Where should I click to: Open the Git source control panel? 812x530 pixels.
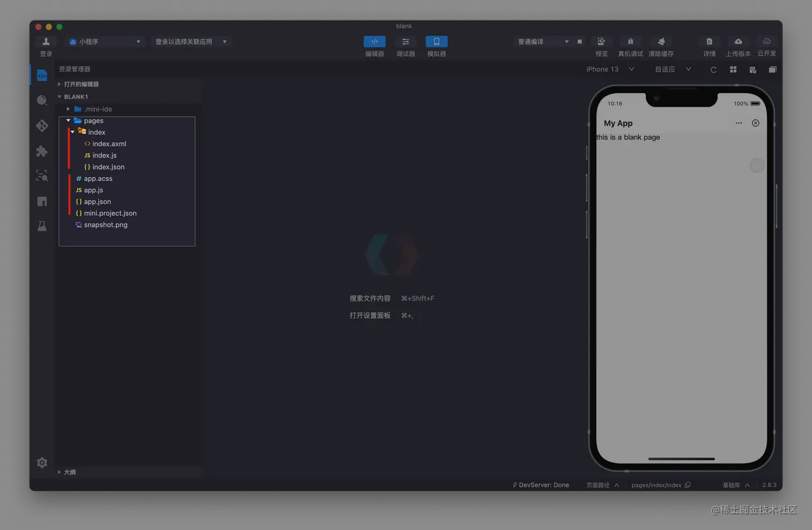pyautogui.click(x=42, y=126)
